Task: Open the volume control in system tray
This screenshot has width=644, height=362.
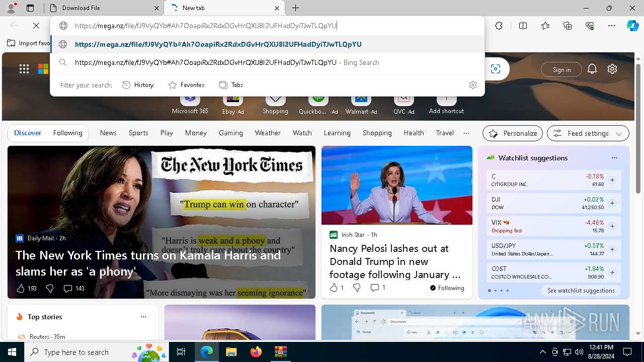Action: pyautogui.click(x=579, y=352)
